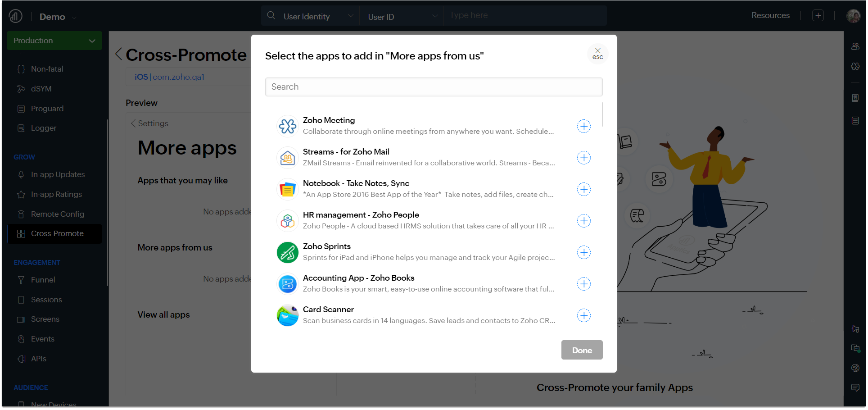Click the In-app Ratings star icon
The height and width of the screenshot is (410, 868).
click(x=21, y=194)
